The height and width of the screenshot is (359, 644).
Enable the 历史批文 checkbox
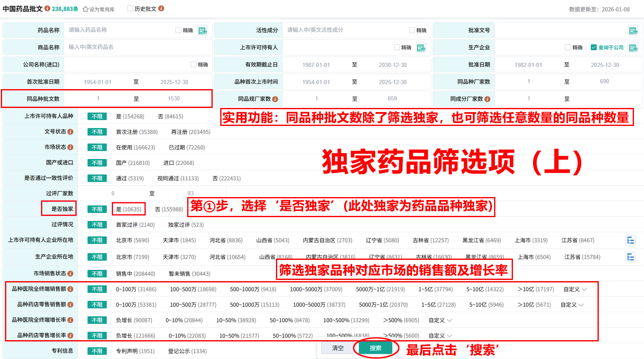point(130,8)
